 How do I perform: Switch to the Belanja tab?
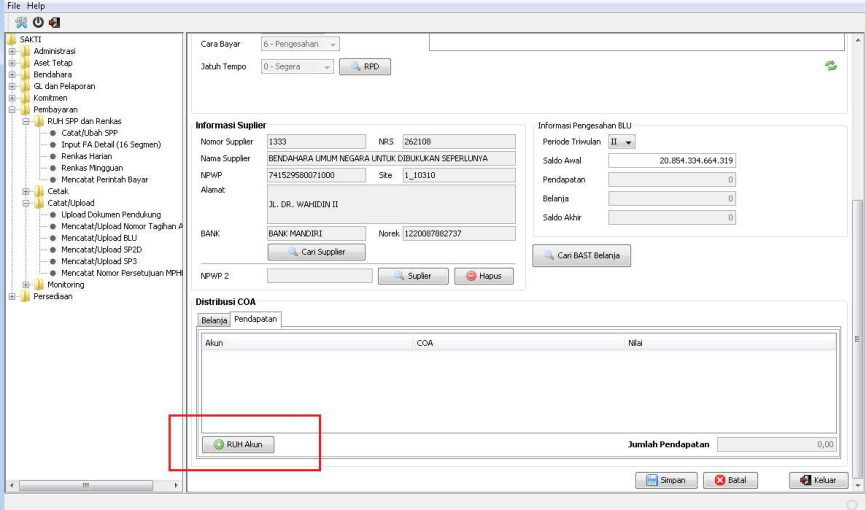(214, 320)
